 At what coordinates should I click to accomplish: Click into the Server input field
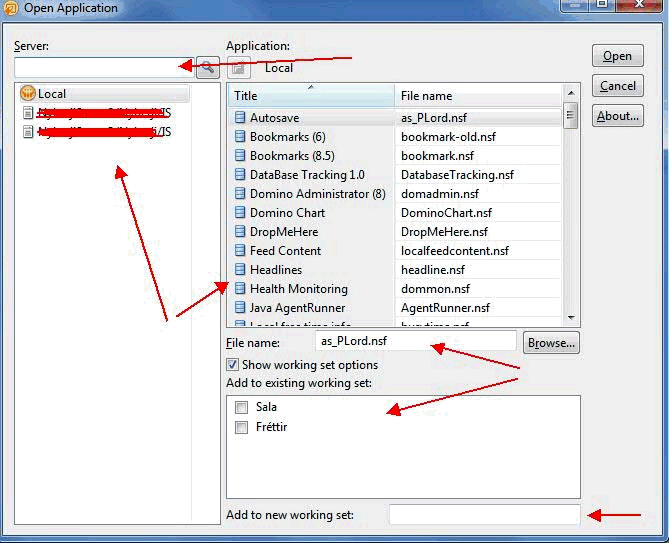point(104,67)
